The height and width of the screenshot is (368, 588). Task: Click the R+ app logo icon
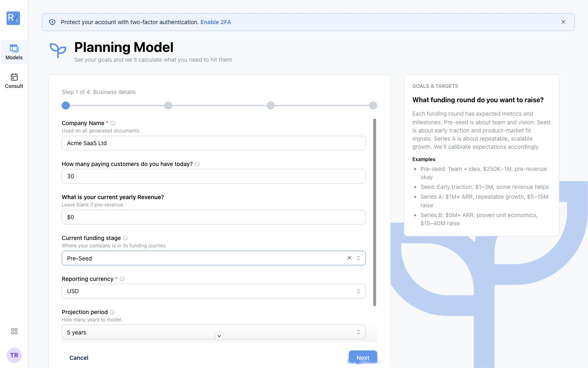coord(13,18)
